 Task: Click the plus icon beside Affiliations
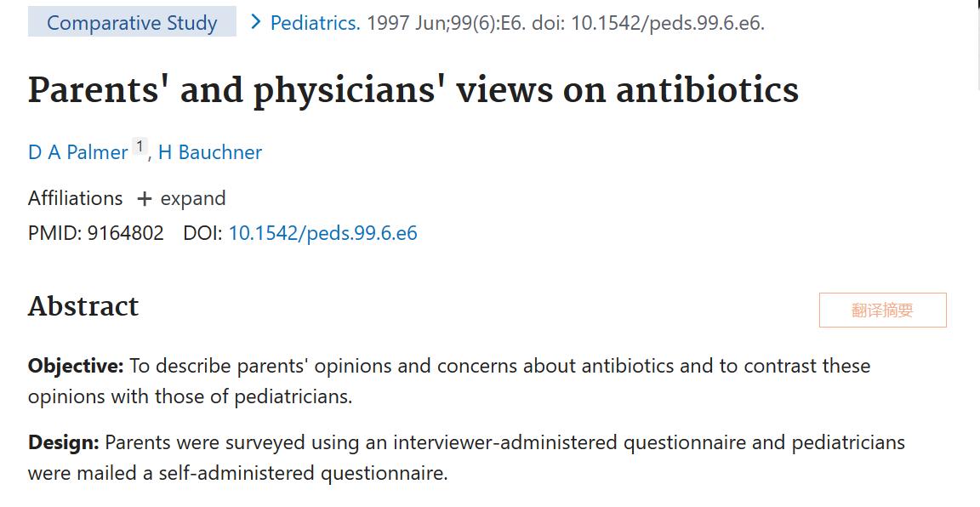[x=145, y=199]
